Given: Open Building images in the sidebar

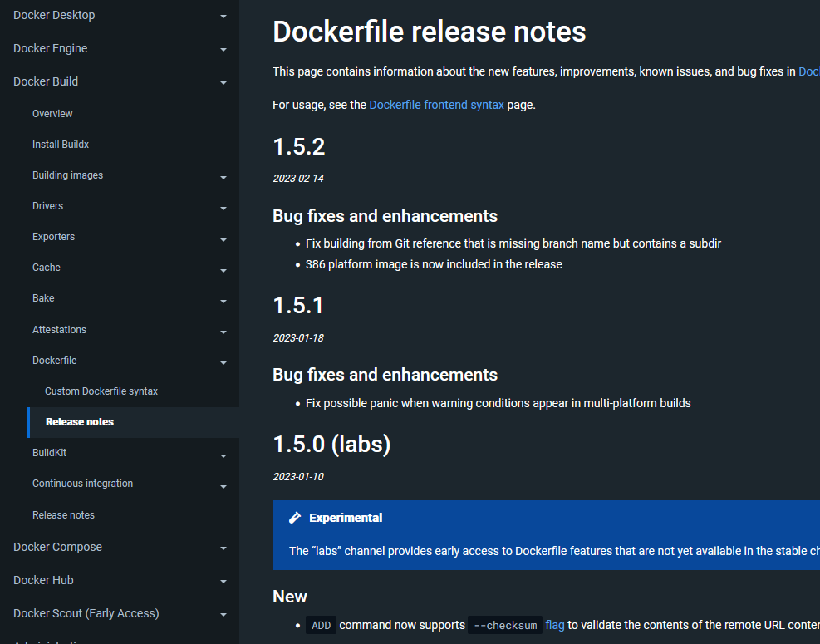Looking at the screenshot, I should [67, 175].
